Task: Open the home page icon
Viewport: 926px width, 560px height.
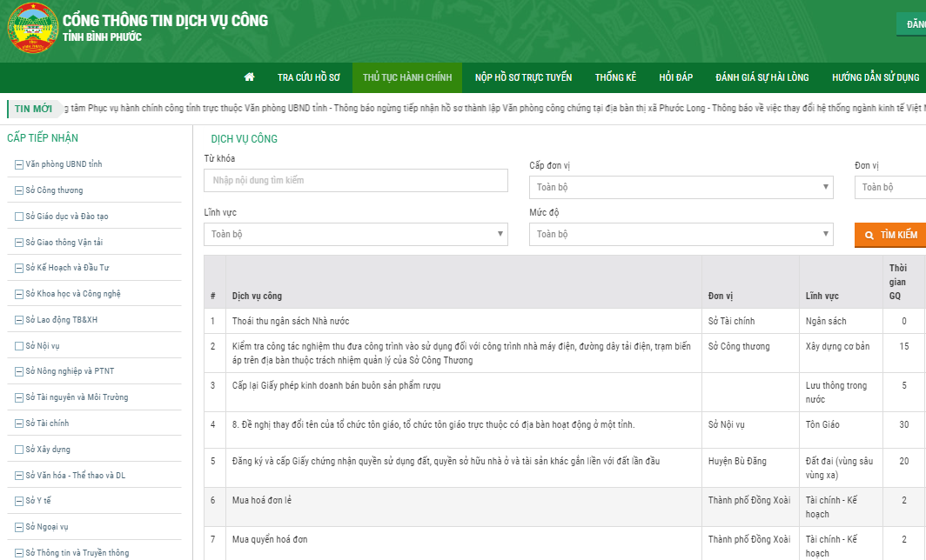Action: tap(249, 77)
